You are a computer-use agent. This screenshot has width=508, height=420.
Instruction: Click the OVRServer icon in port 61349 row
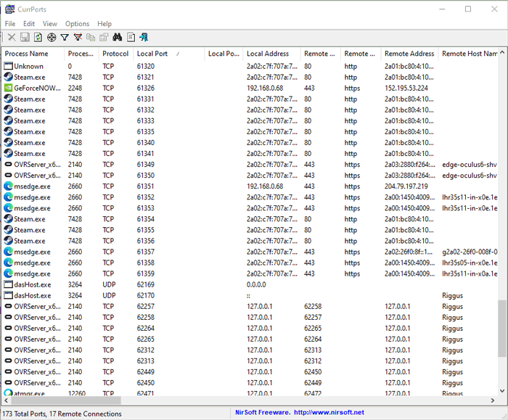(8, 164)
